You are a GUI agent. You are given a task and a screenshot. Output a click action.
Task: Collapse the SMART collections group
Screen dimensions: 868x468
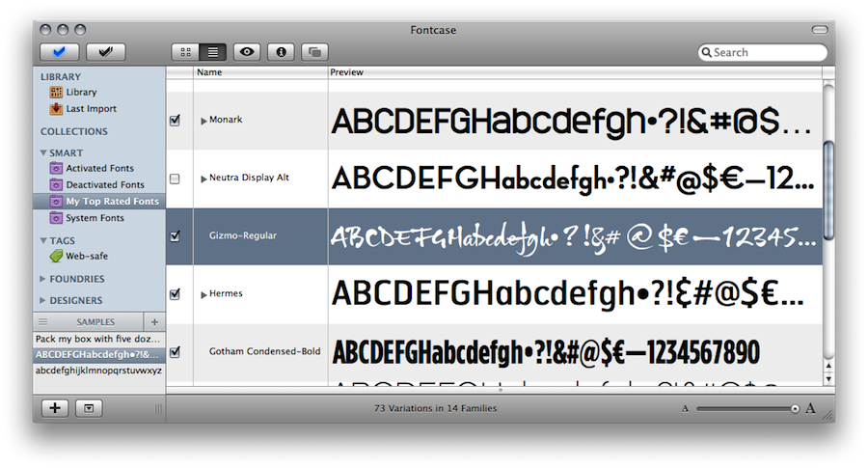[x=43, y=152]
